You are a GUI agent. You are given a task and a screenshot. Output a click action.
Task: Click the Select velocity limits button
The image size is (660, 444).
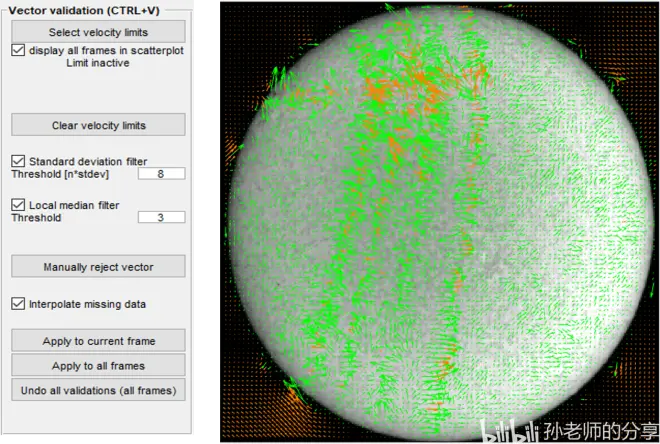coord(98,32)
